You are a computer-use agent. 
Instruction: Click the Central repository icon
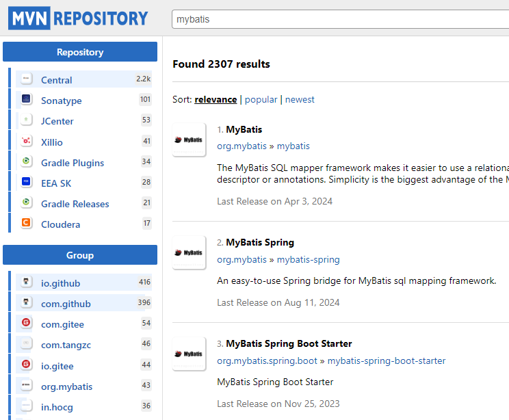pyautogui.click(x=26, y=79)
